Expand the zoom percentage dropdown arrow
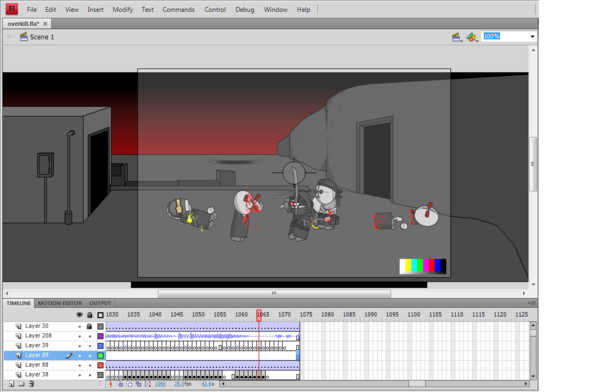Screen dimensions: 590x392 [532, 36]
